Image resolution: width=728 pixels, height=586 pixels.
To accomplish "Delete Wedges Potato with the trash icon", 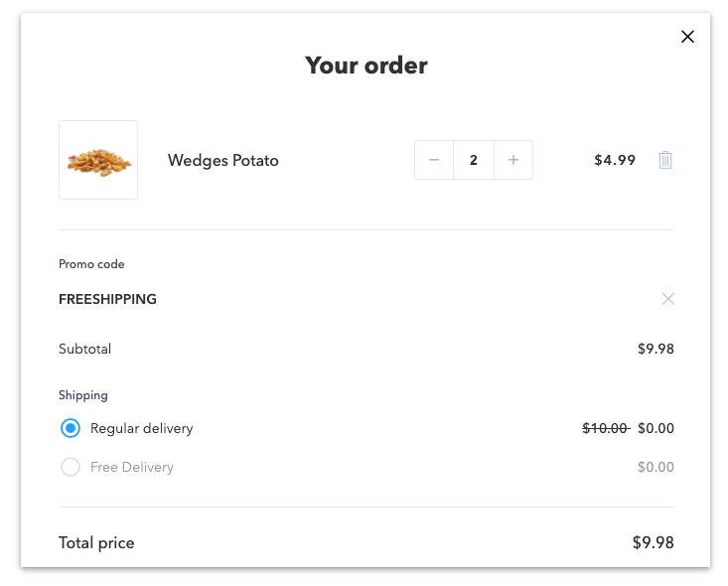I will coord(664,160).
